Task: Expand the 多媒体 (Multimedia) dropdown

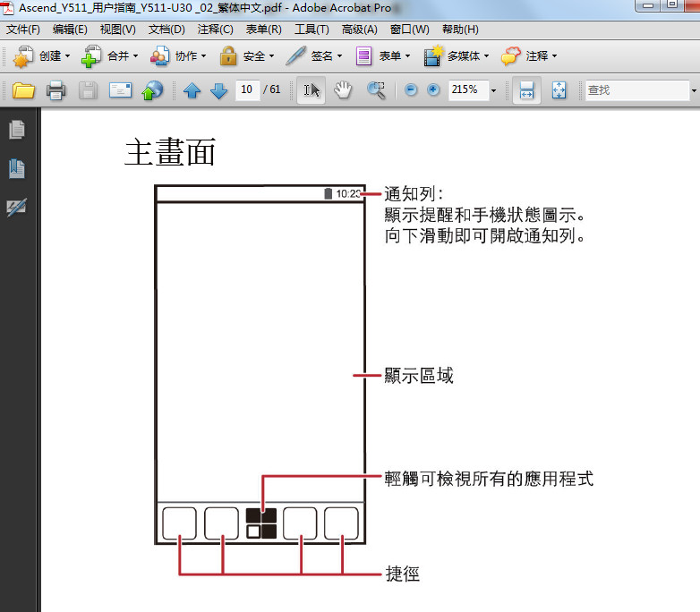Action: pos(487,56)
